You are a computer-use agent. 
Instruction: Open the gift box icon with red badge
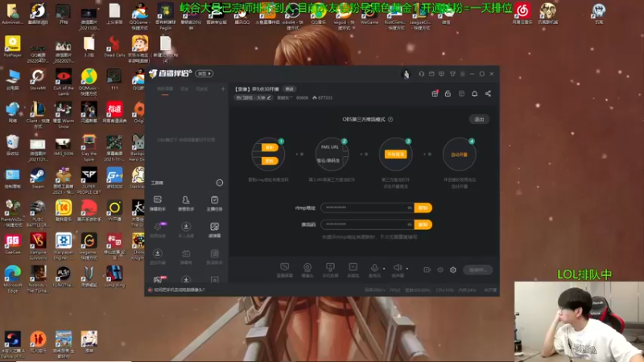coord(435,93)
